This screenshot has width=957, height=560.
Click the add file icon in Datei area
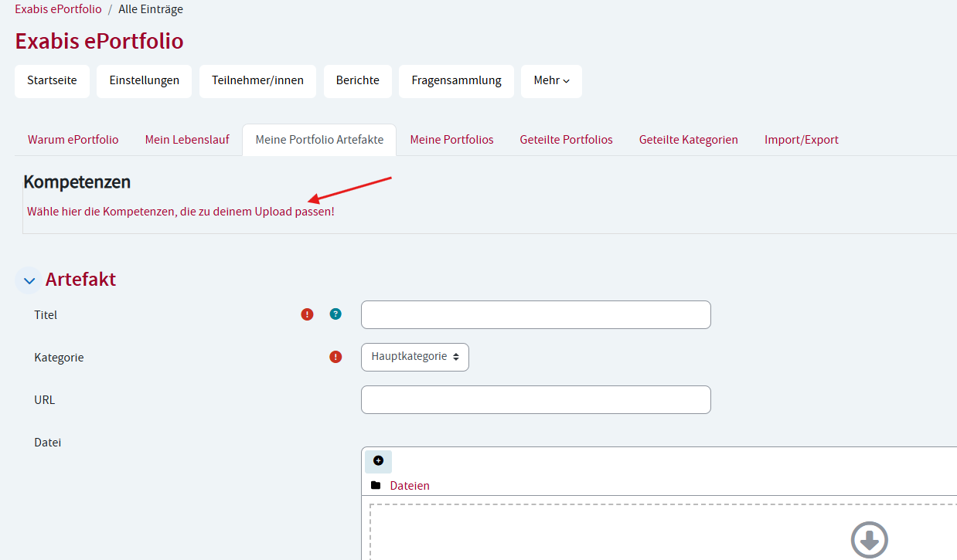point(378,461)
